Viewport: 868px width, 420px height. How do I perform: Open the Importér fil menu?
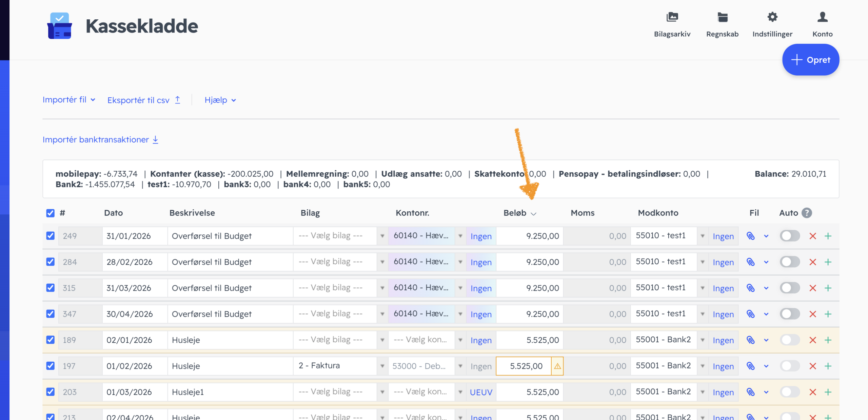click(x=69, y=100)
